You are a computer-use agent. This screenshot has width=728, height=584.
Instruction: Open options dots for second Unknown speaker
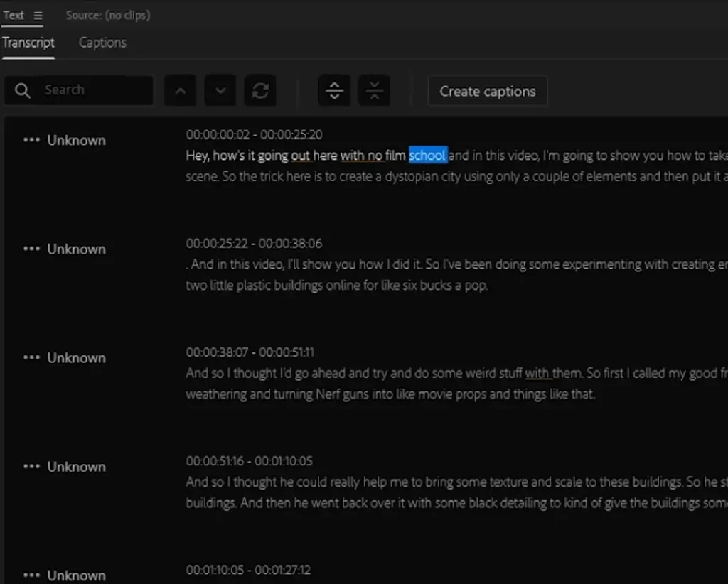[31, 249]
